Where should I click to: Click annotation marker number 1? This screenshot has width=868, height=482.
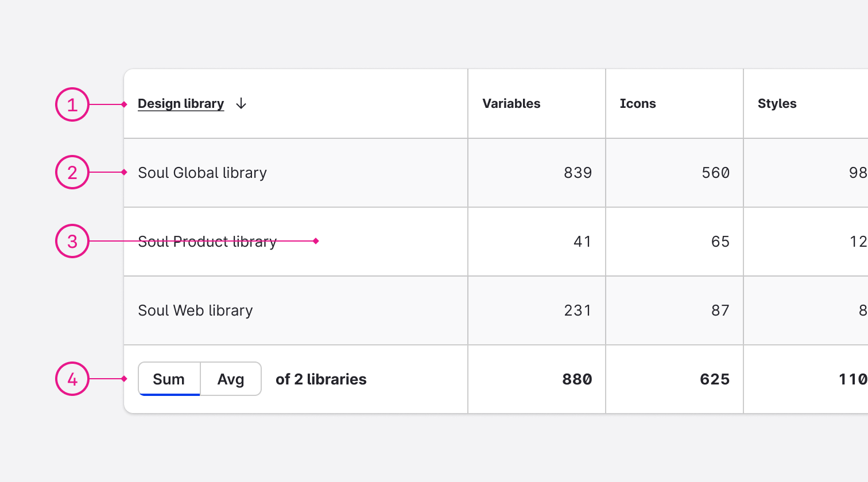click(x=72, y=104)
